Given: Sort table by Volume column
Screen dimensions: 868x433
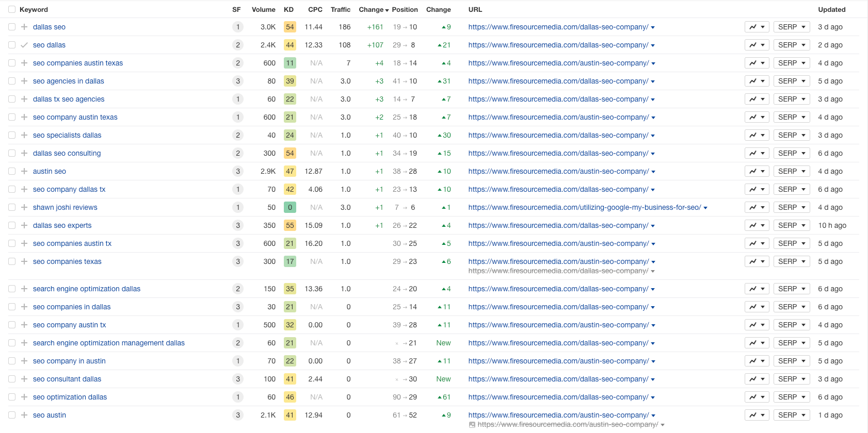Looking at the screenshot, I should 263,9.
